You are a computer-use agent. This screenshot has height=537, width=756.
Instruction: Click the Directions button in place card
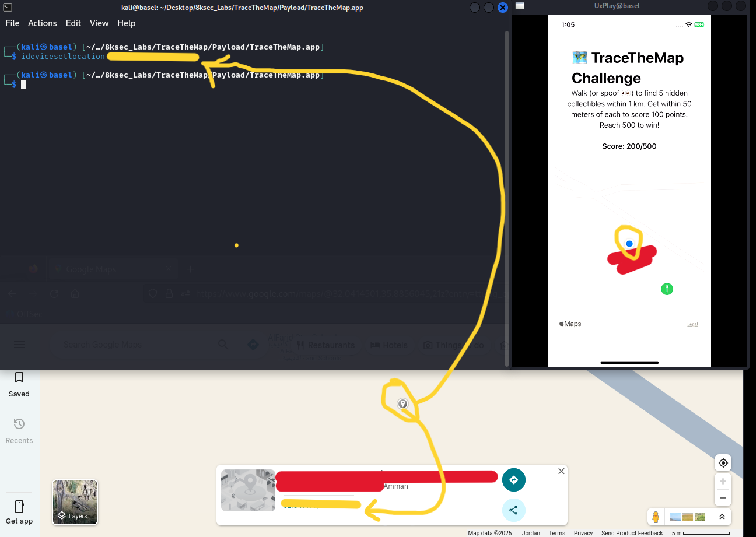pos(514,480)
